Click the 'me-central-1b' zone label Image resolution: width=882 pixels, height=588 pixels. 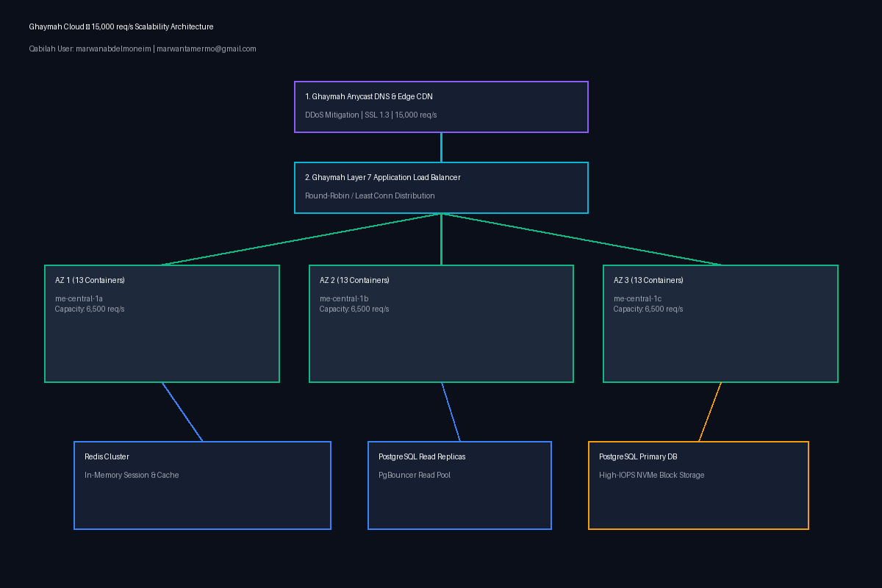(344, 298)
